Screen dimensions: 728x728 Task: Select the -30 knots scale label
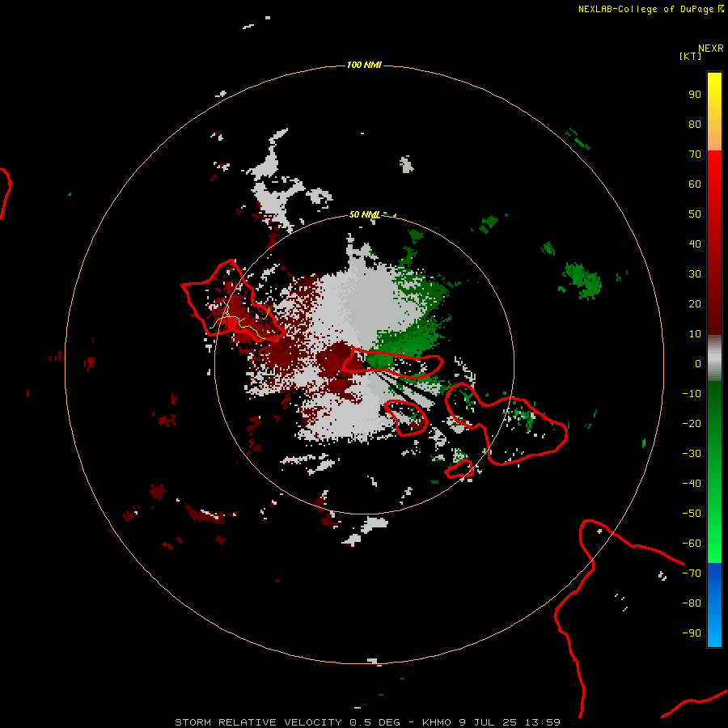pos(692,454)
